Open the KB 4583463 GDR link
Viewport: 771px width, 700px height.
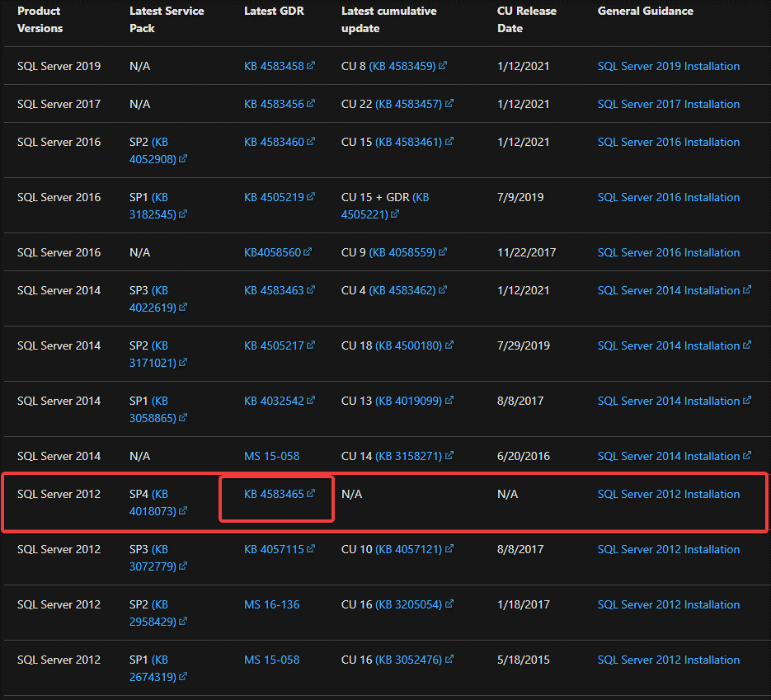[275, 290]
